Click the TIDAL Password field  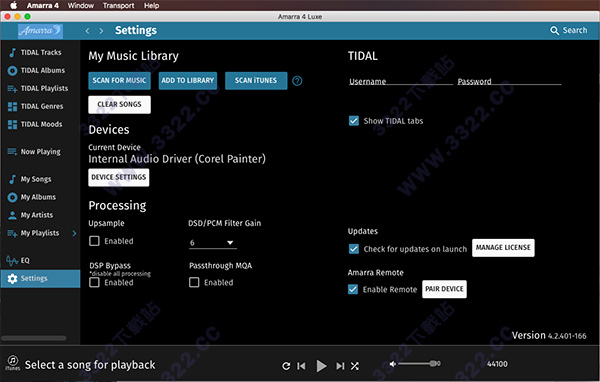[509, 81]
